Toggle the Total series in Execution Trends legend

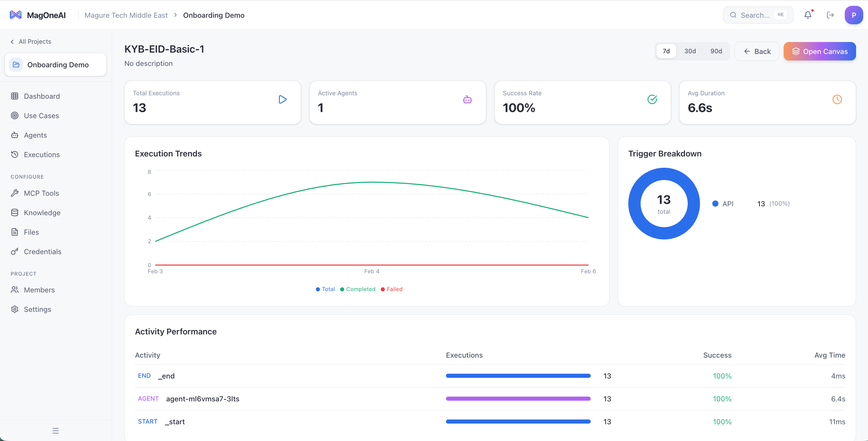pyautogui.click(x=325, y=289)
